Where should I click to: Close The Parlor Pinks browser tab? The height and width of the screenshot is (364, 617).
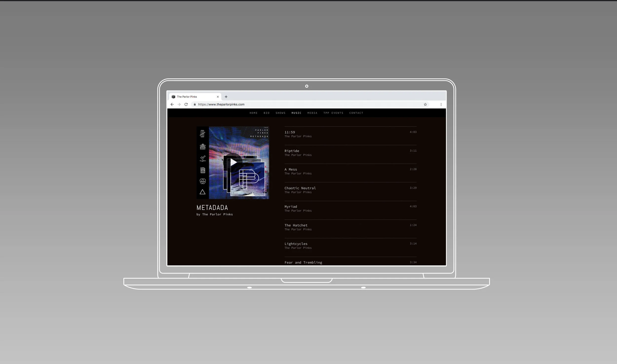tap(218, 97)
